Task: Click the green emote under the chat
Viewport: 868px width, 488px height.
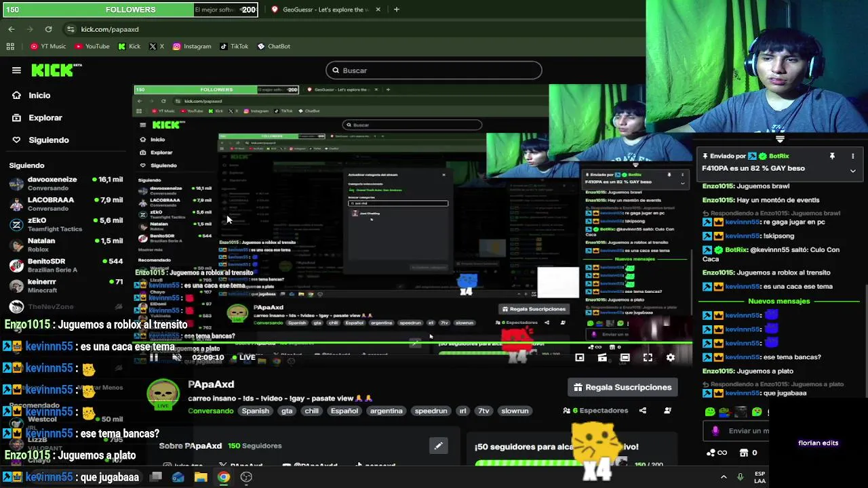Action: (710, 411)
